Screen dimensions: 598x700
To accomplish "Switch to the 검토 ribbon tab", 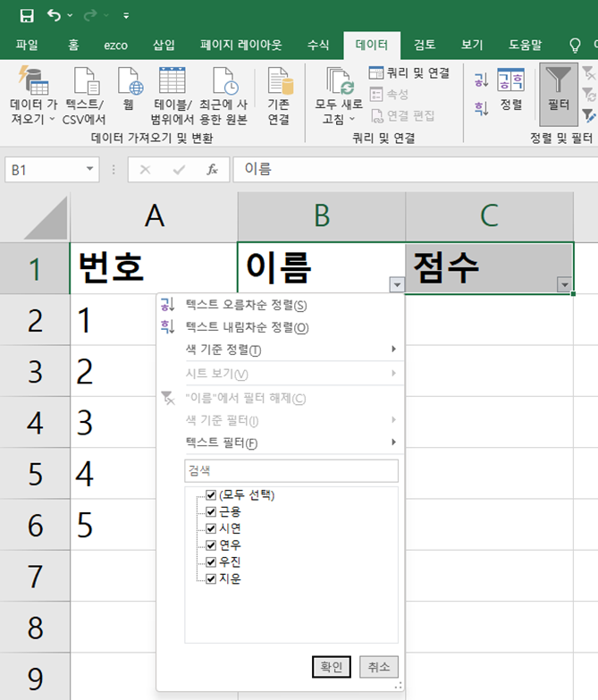I will (x=425, y=45).
